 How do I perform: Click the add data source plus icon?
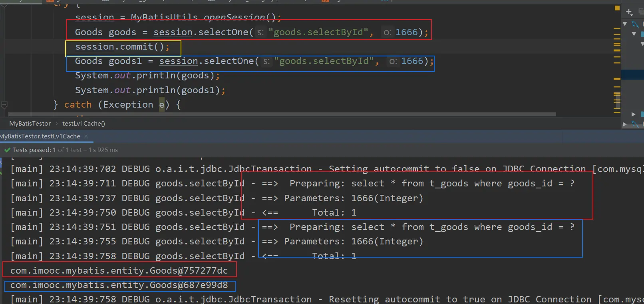(629, 12)
